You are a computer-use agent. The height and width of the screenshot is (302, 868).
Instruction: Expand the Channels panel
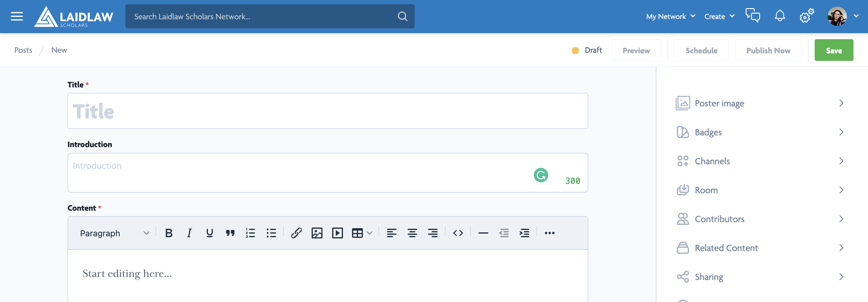click(759, 161)
